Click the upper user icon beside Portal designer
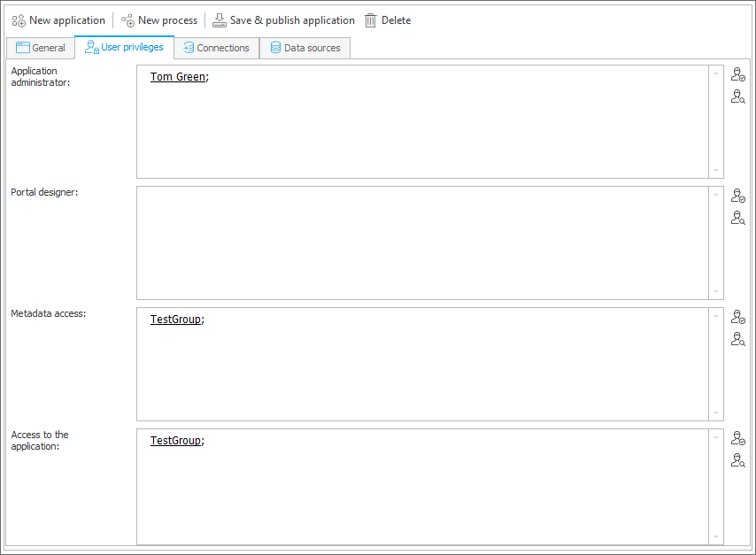756x555 pixels. [737, 196]
